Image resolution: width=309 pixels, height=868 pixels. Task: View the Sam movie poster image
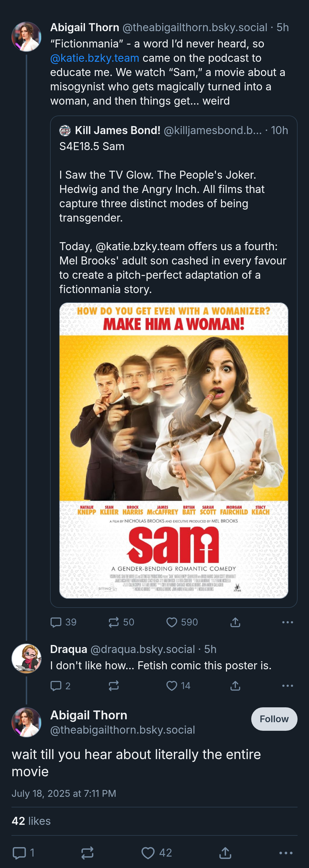174,450
